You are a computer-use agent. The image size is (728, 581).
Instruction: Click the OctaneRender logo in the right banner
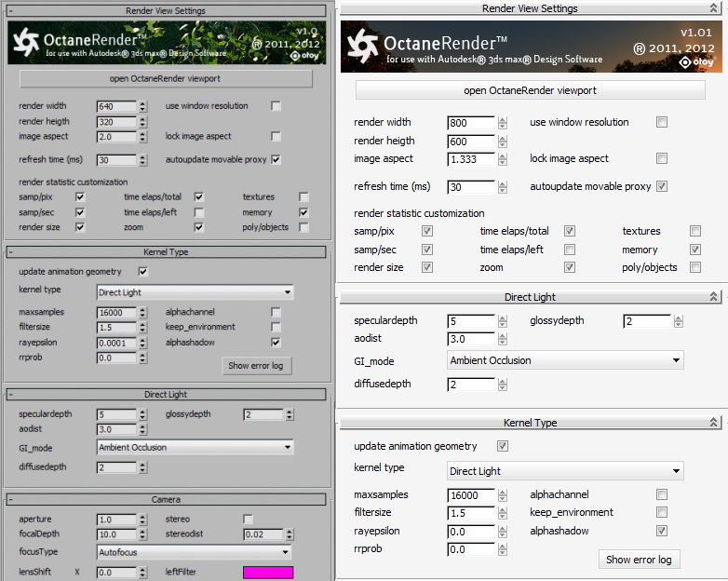point(363,46)
